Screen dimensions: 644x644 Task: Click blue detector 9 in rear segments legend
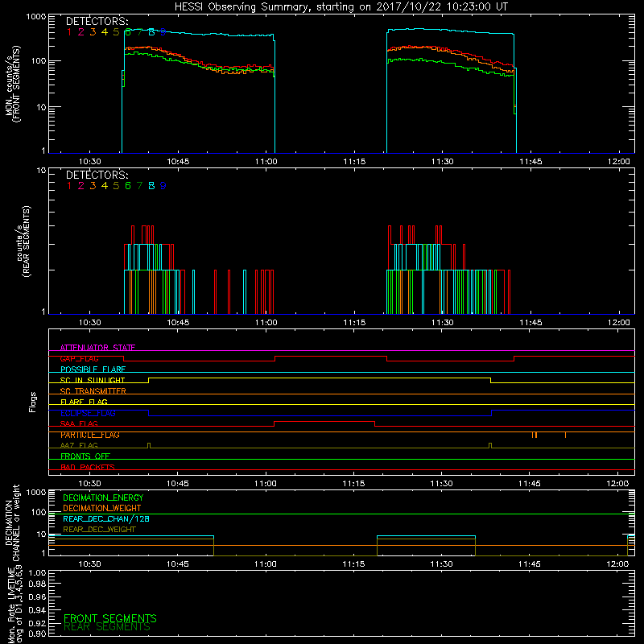[163, 186]
